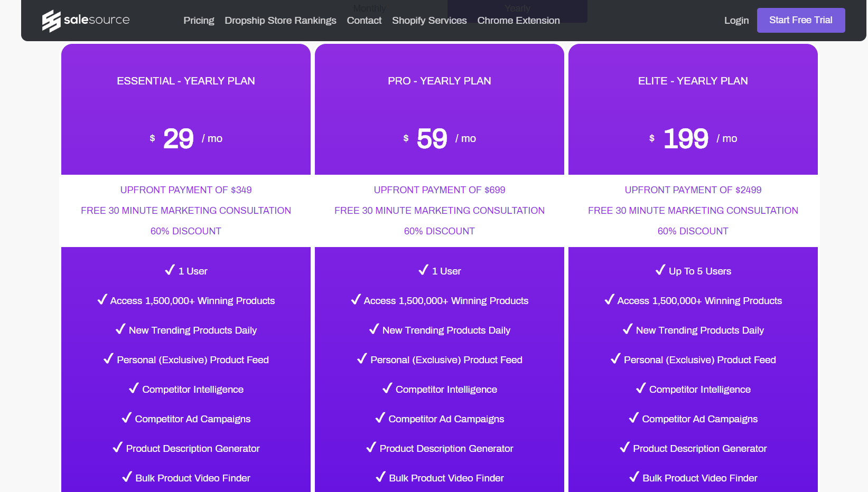
Task: Open the Contact nav link
Action: click(364, 21)
